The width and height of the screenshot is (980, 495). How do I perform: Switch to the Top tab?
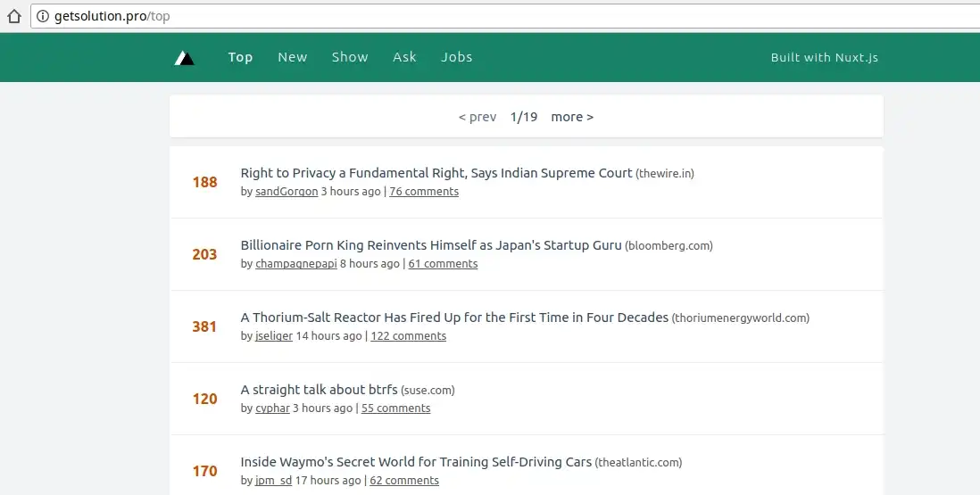[240, 57]
